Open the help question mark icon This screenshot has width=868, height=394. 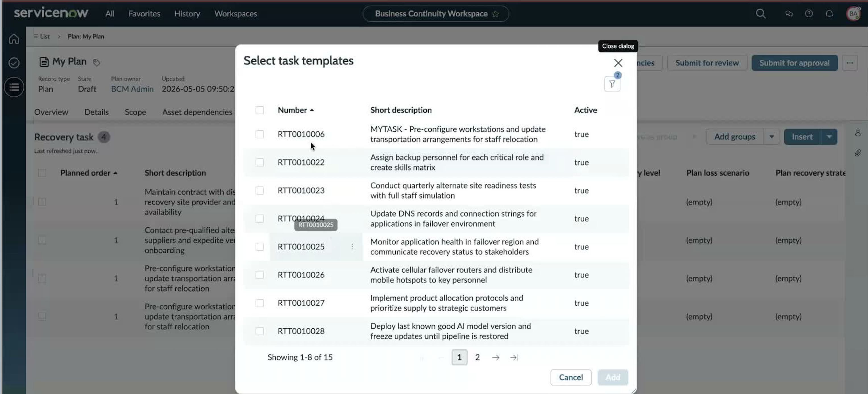click(809, 14)
